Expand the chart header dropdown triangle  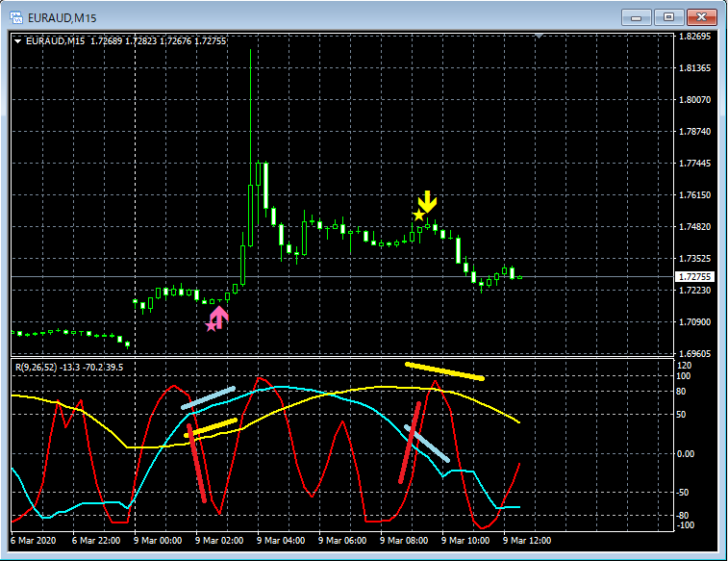pyautogui.click(x=17, y=41)
